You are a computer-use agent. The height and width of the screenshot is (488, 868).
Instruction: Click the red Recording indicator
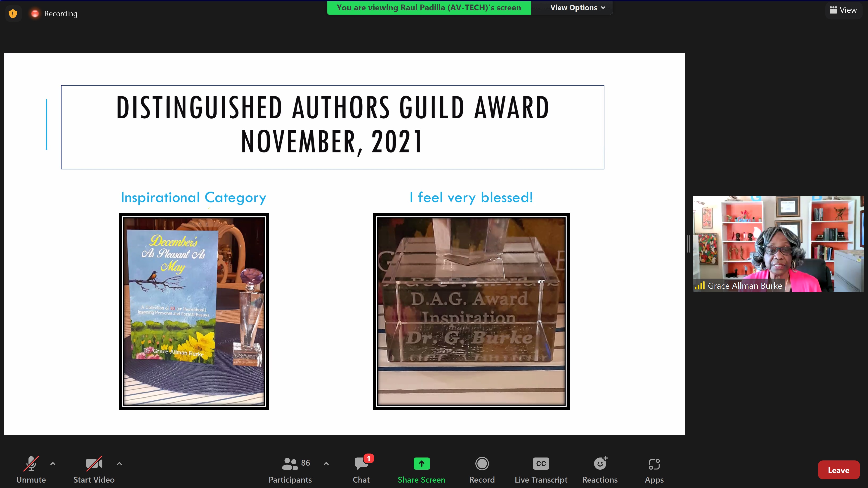(35, 14)
